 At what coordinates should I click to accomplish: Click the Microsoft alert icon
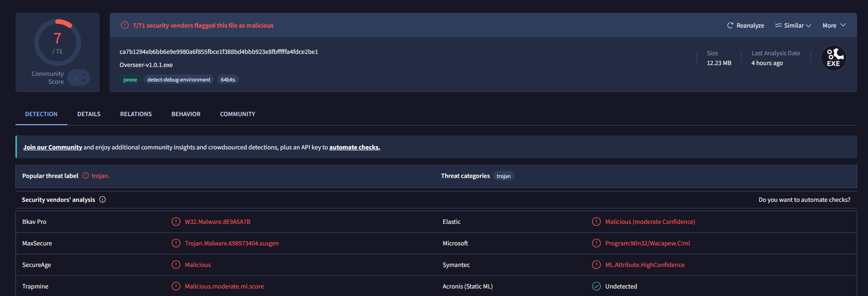tap(596, 243)
